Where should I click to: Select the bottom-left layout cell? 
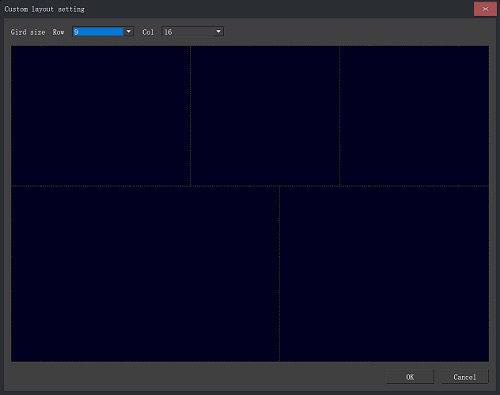[x=145, y=274]
